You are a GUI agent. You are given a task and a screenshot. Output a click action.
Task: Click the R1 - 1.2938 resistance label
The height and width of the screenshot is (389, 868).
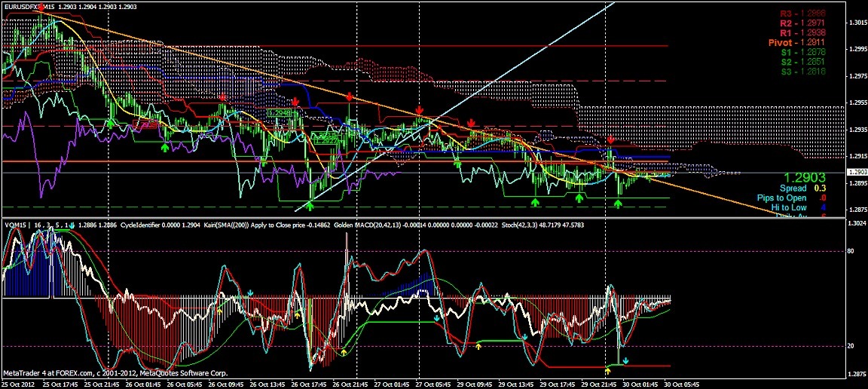(802, 34)
